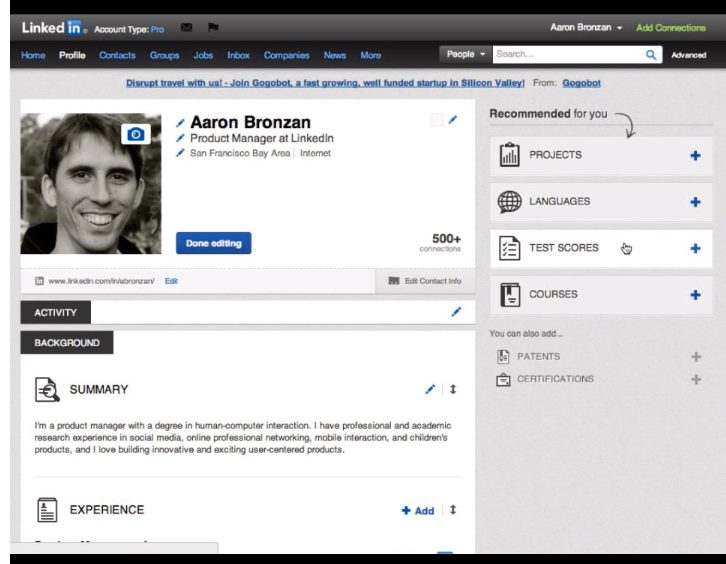The image size is (726, 564).
Task: Go to the Jobs menu item
Action: click(x=203, y=55)
